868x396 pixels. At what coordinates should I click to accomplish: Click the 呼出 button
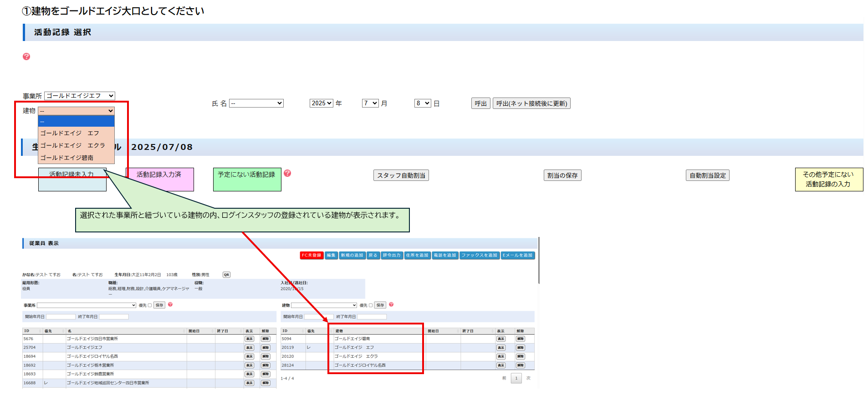tap(480, 103)
